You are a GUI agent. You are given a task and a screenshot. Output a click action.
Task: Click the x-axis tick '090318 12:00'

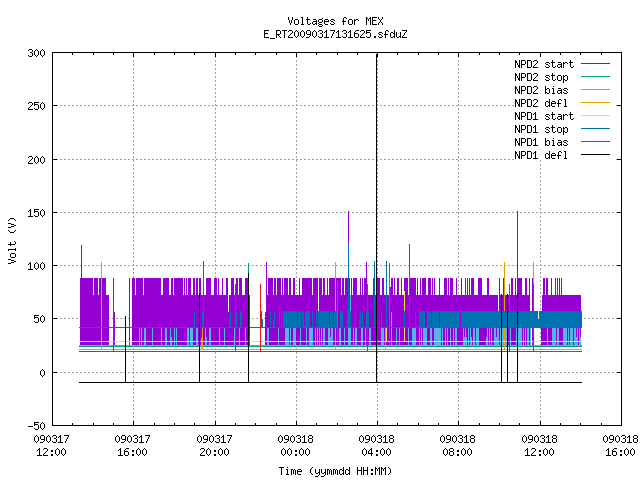pos(539,446)
